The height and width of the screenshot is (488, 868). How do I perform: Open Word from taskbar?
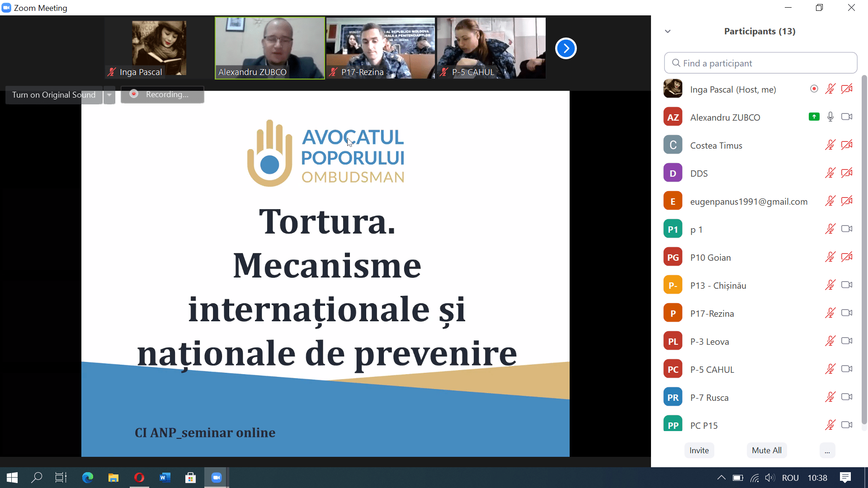click(x=165, y=478)
